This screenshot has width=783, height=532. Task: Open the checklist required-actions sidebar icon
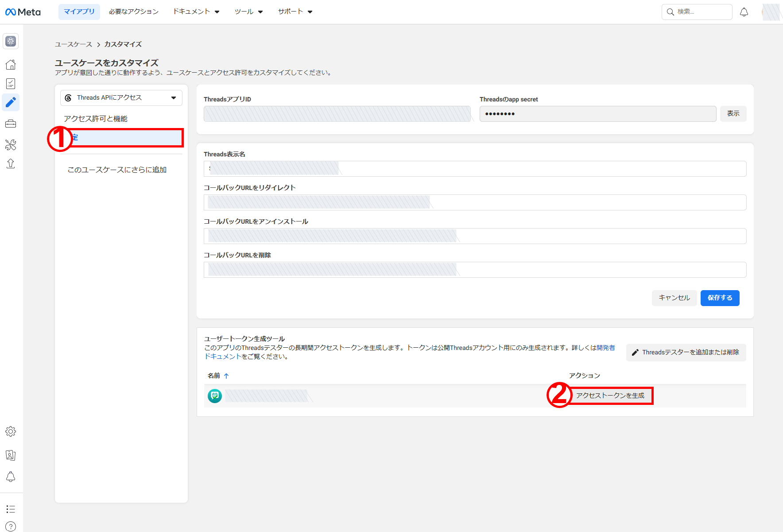point(11,84)
